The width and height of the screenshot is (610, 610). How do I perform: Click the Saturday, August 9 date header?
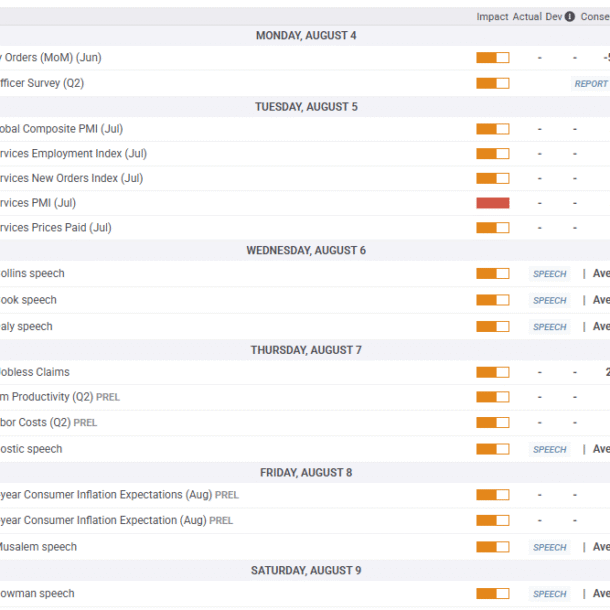pyautogui.click(x=306, y=571)
